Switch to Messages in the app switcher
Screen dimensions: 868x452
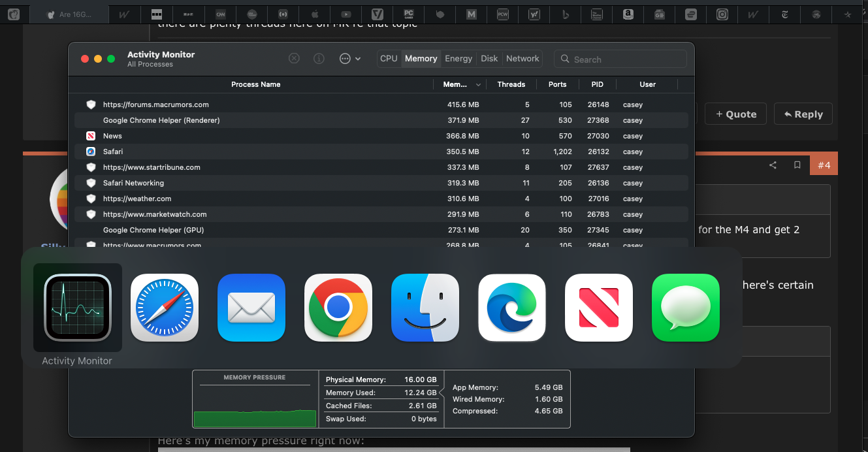click(686, 308)
